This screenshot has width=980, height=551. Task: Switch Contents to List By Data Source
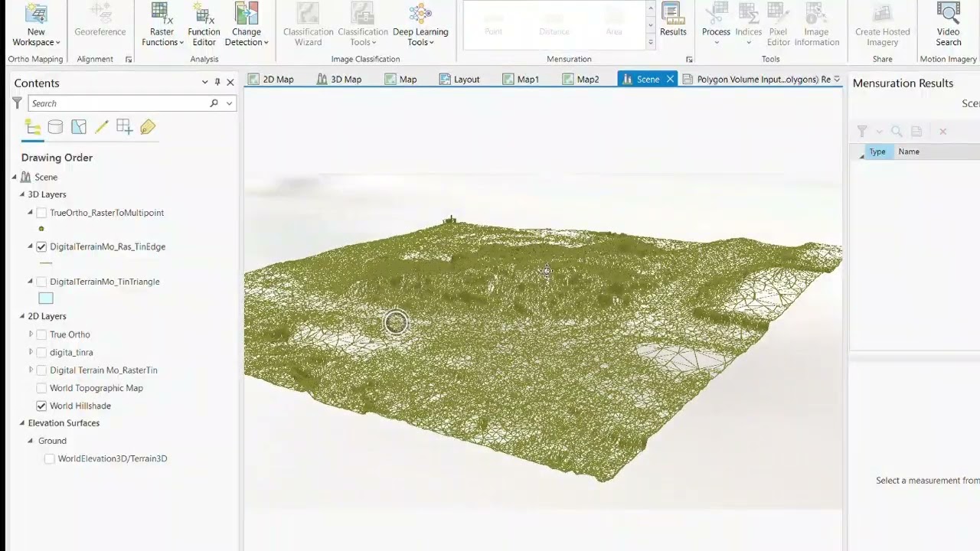point(55,128)
